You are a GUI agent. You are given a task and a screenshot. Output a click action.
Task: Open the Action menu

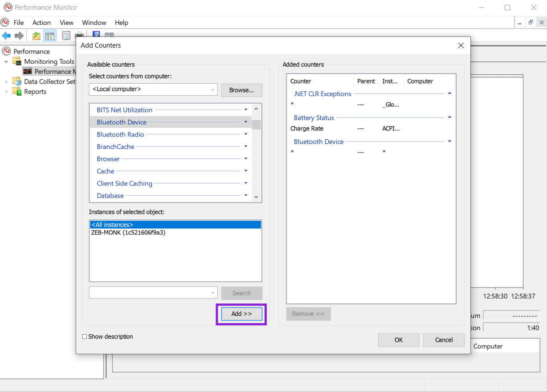[x=41, y=23]
